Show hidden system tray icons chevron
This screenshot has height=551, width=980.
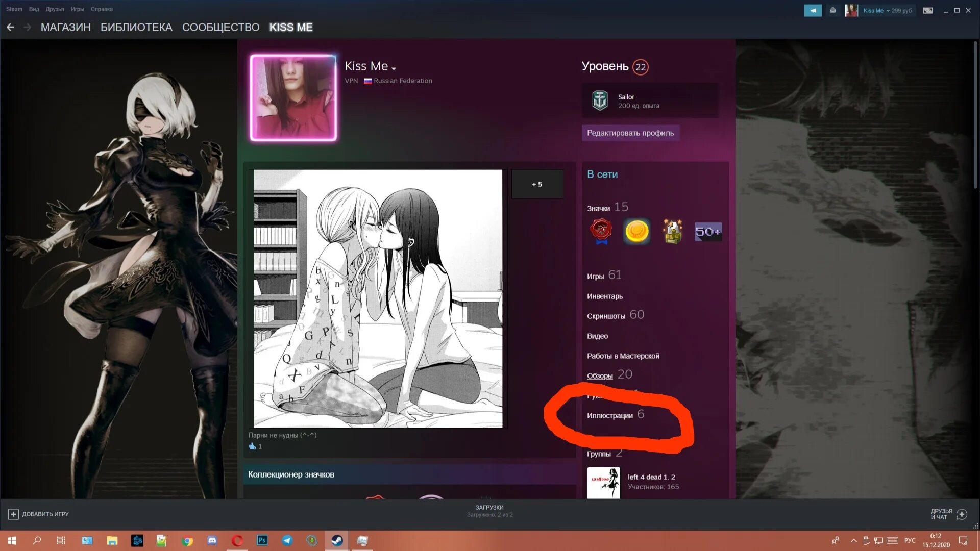(x=853, y=541)
